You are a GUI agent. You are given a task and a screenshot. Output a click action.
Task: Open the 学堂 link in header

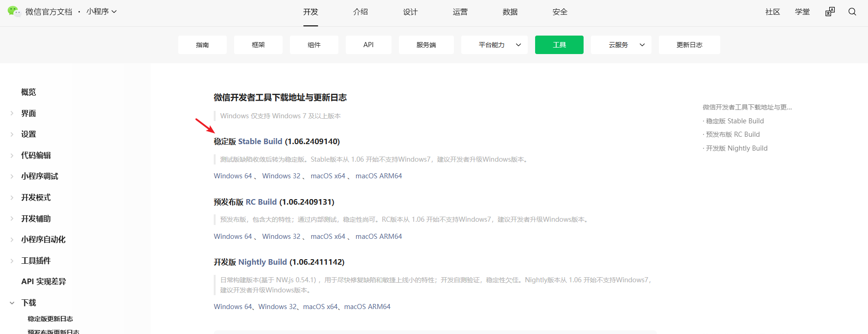coord(802,12)
